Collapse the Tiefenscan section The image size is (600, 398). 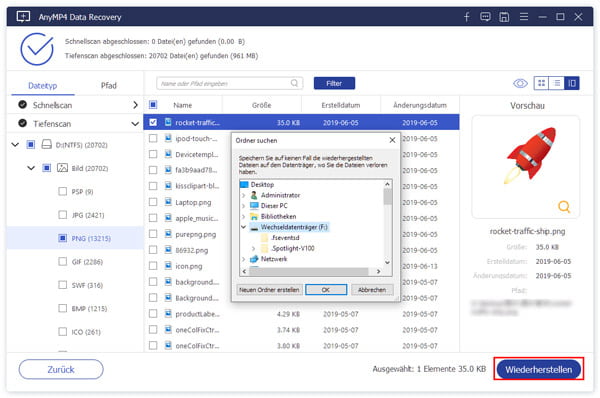[135, 124]
